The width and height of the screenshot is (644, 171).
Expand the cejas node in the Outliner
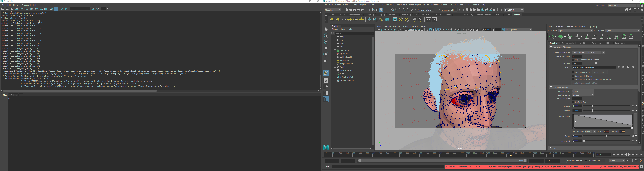tap(335, 74)
